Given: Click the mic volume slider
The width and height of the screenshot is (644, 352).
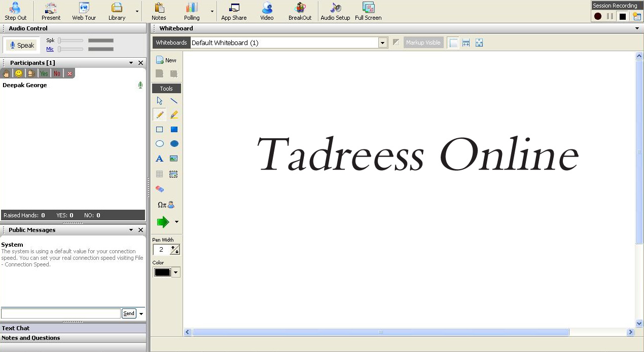Looking at the screenshot, I should click(70, 49).
